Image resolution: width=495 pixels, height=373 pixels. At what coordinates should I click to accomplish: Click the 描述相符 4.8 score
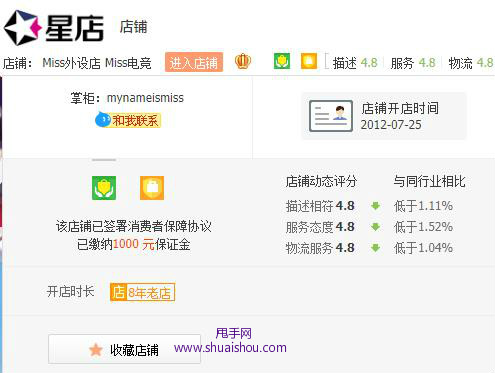[x=320, y=206]
